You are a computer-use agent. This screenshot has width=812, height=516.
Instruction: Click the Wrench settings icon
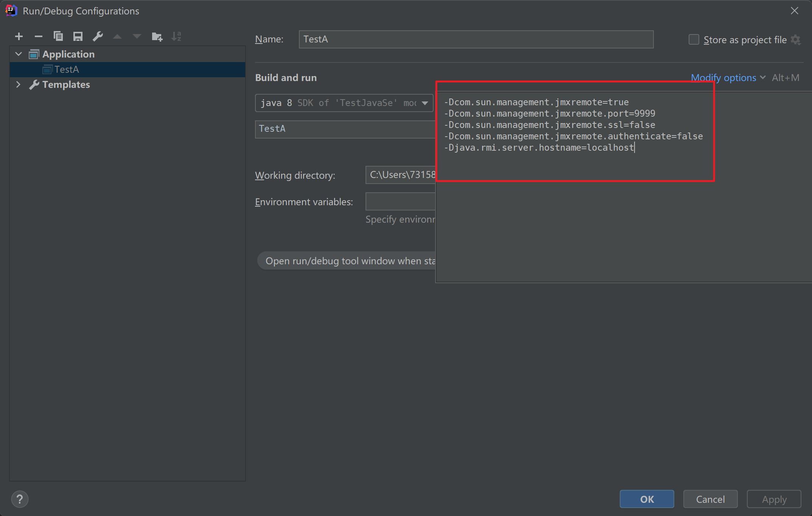(x=98, y=36)
